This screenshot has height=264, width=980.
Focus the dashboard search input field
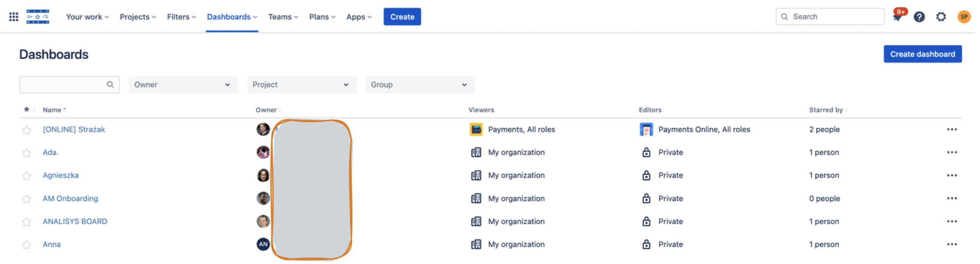[x=62, y=85]
